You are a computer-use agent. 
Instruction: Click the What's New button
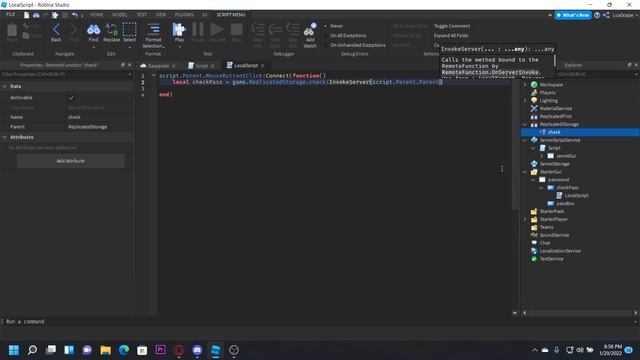click(573, 15)
